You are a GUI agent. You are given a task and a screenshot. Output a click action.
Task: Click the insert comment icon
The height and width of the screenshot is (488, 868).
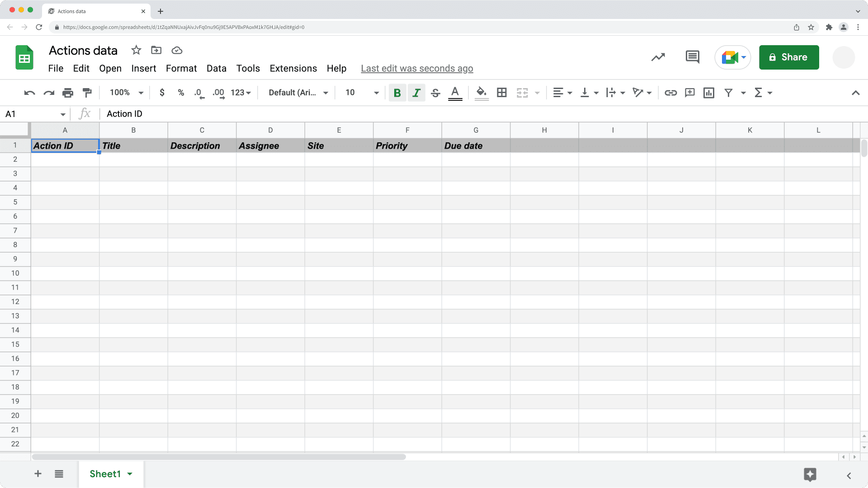tap(689, 93)
